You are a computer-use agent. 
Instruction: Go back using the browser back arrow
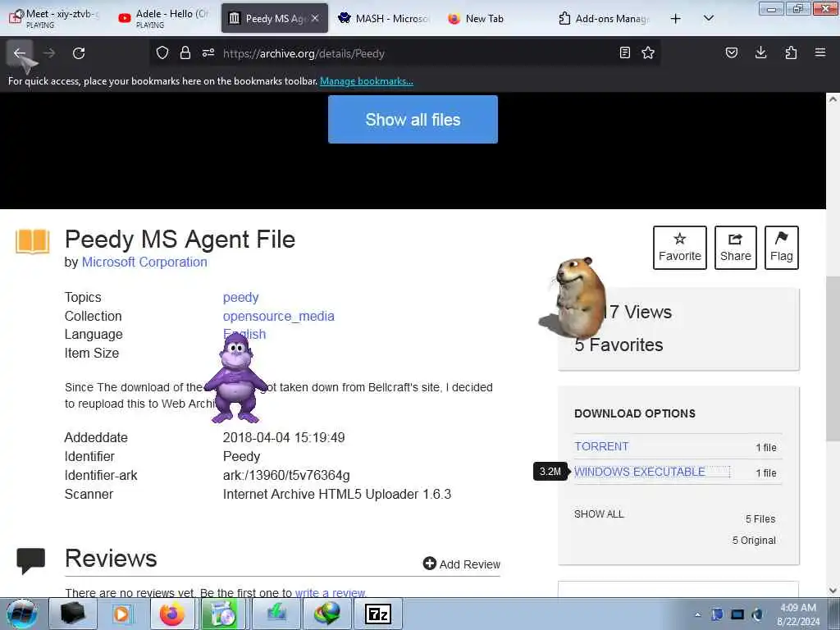(x=20, y=53)
